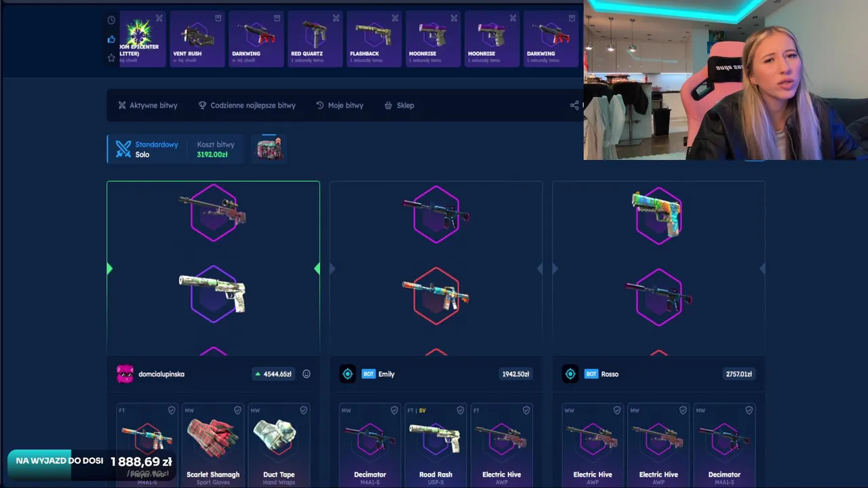Open the Flashback recent drop
This screenshot has height=488, width=868.
[374, 39]
